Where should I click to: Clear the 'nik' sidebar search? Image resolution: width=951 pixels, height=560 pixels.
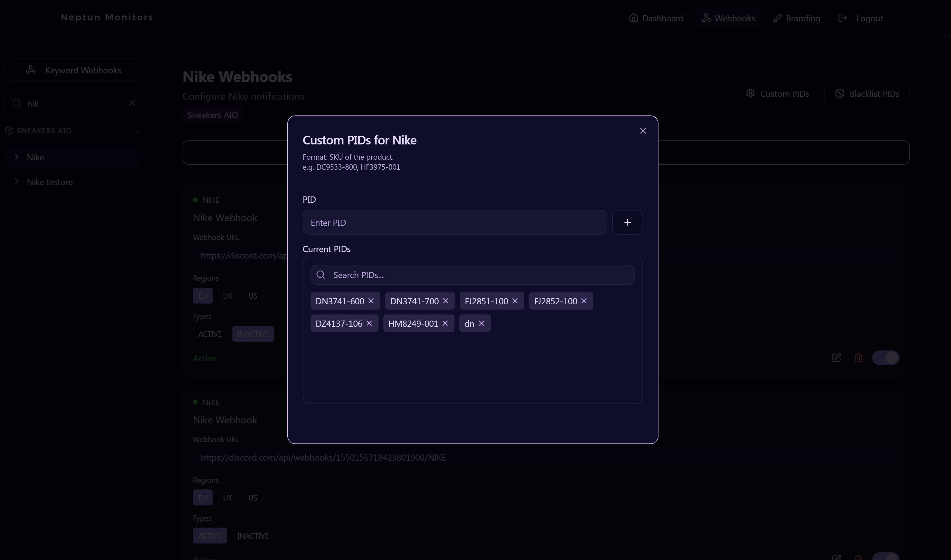[x=132, y=103]
